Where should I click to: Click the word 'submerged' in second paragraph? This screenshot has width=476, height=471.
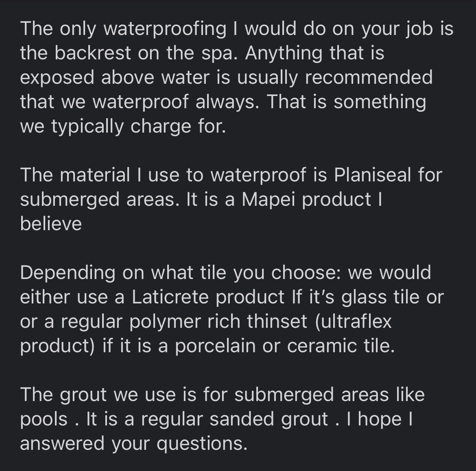click(70, 200)
